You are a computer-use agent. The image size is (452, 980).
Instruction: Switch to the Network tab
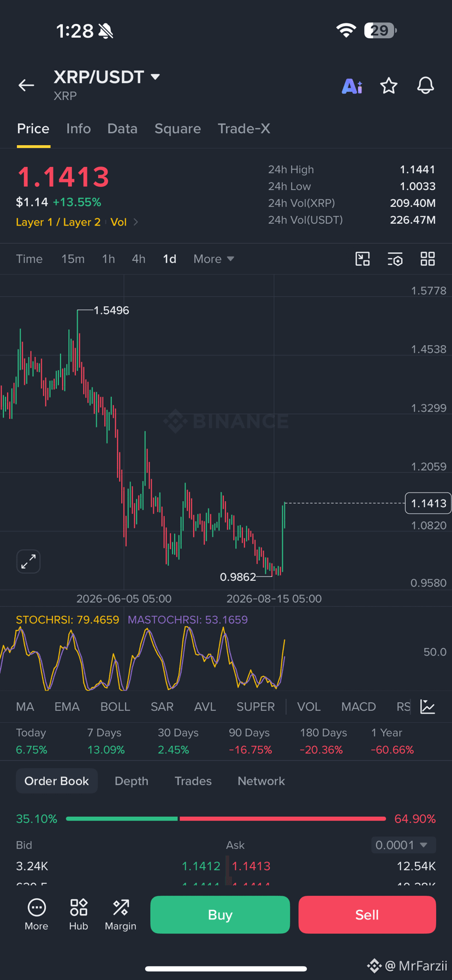click(x=261, y=781)
